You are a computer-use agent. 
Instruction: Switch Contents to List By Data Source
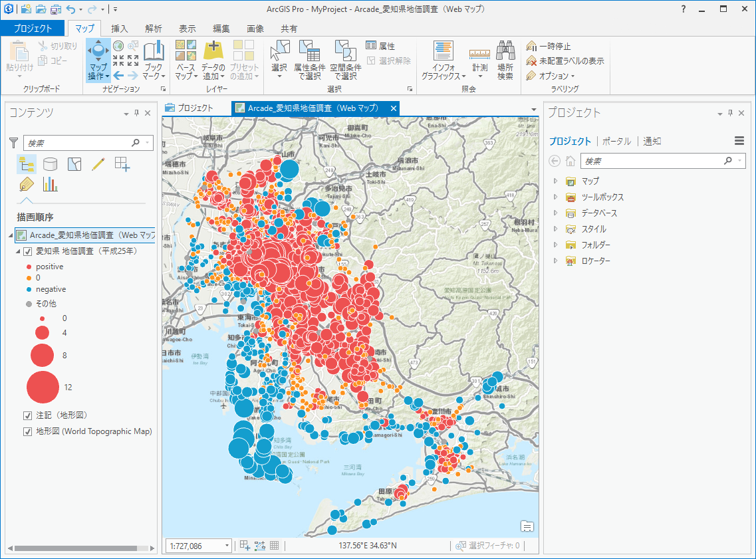coord(50,164)
